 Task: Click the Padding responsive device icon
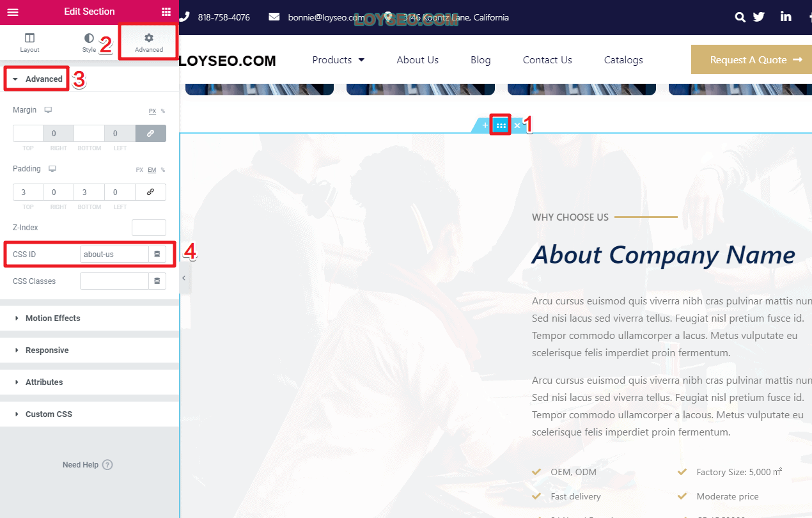pyautogui.click(x=52, y=169)
